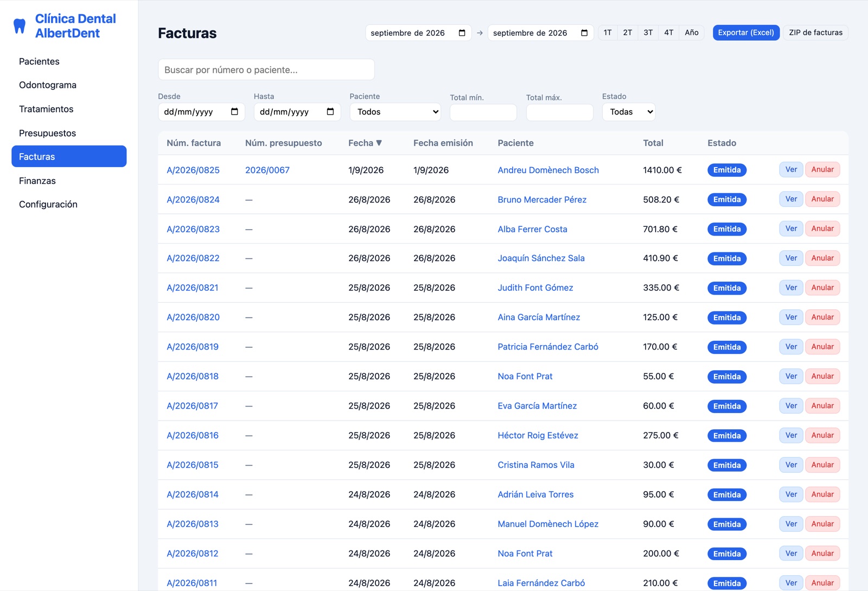Go to Pacientes in sidebar
868x591 pixels.
click(69, 61)
